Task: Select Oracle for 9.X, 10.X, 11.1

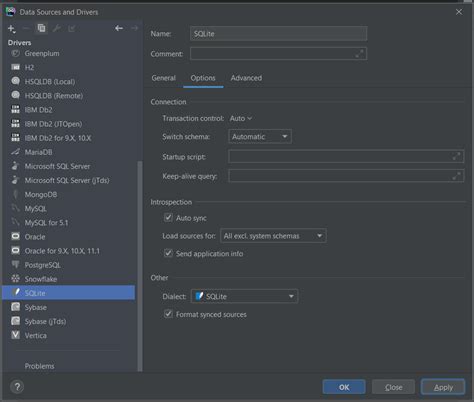Action: pos(62,251)
